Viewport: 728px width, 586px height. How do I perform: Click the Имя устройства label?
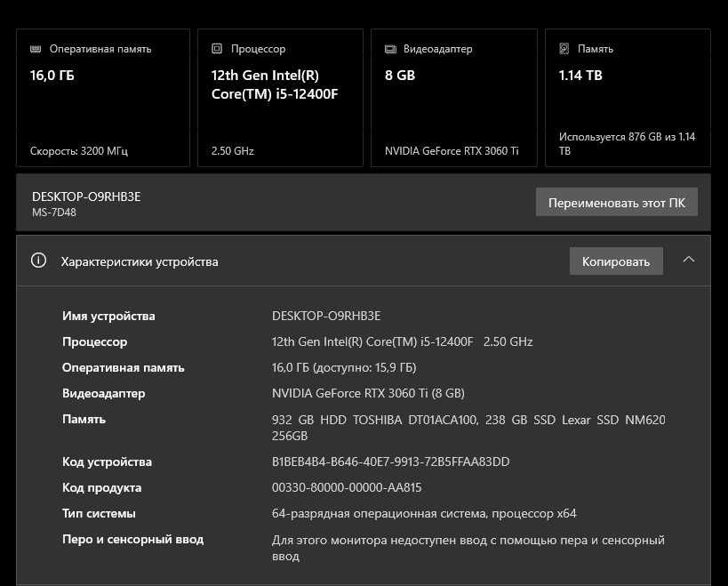(x=108, y=316)
